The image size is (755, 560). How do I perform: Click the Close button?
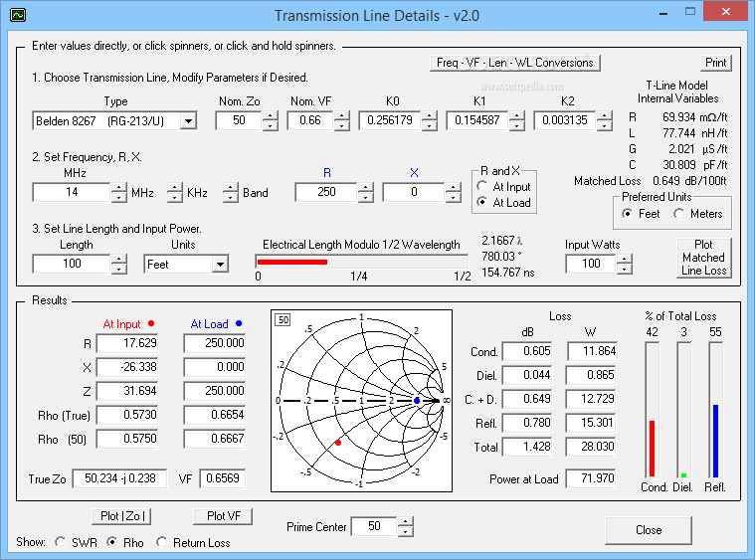(x=649, y=530)
